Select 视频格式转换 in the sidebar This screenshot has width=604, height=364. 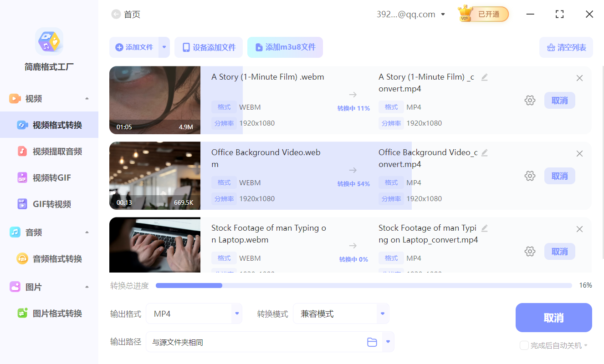(x=49, y=125)
